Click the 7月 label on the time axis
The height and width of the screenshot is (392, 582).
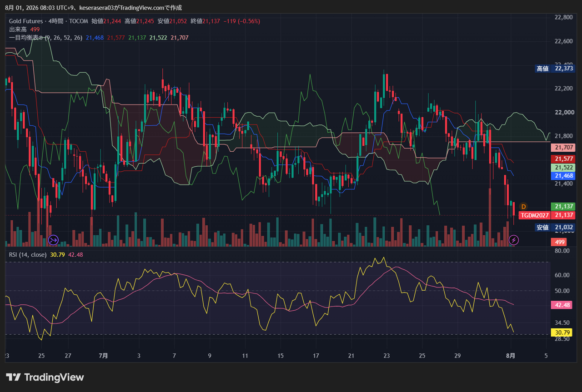pyautogui.click(x=103, y=356)
